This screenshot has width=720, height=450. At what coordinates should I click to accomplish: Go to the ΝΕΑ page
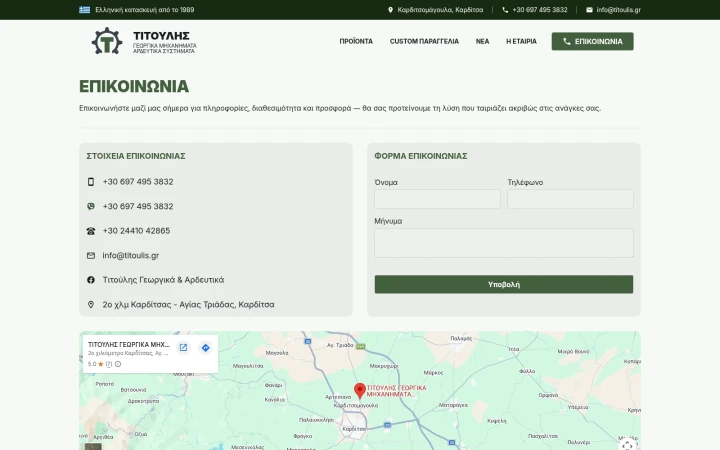tap(482, 41)
